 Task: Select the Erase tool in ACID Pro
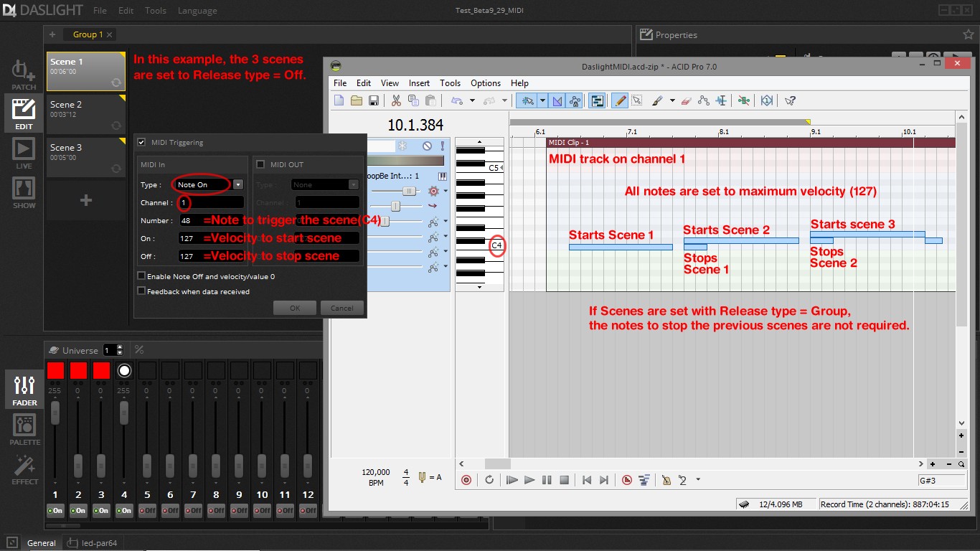[x=686, y=101]
